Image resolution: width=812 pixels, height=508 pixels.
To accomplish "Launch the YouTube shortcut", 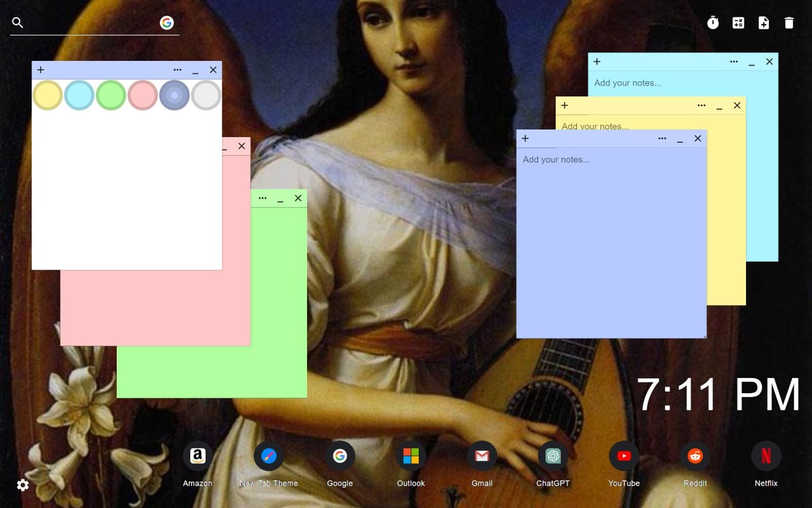I will (624, 464).
